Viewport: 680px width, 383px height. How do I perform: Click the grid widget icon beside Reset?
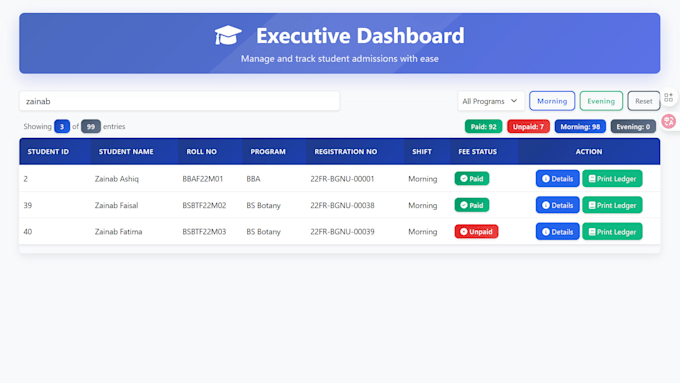tap(668, 97)
